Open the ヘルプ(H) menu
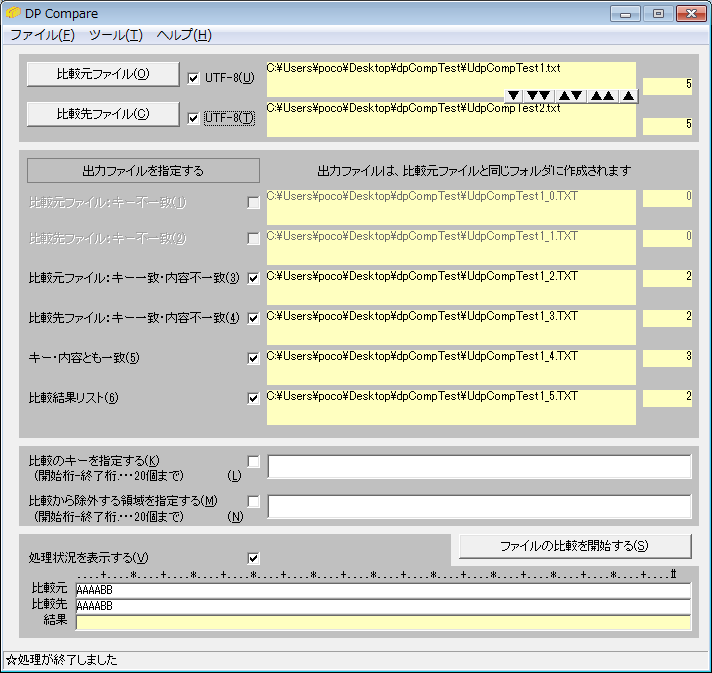Screen dimensions: 712x673 click(184, 35)
